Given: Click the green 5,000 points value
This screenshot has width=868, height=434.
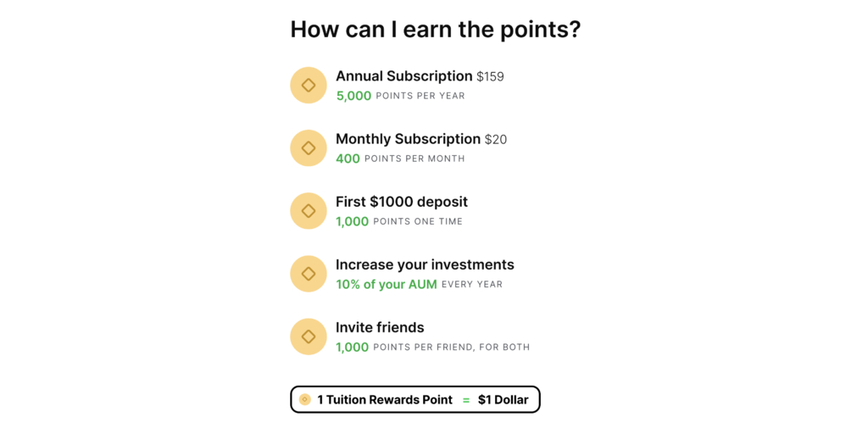Looking at the screenshot, I should (x=353, y=96).
